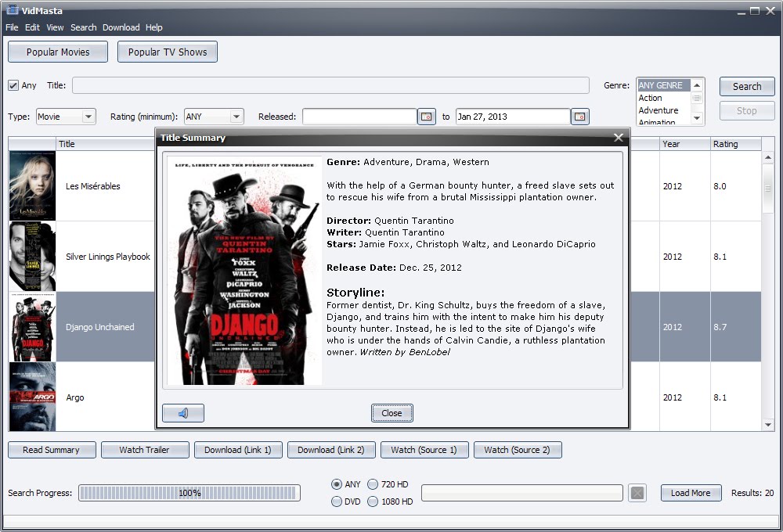This screenshot has width=783, height=532.
Task: Select the Silver Linings Playbook title
Action: coord(108,257)
